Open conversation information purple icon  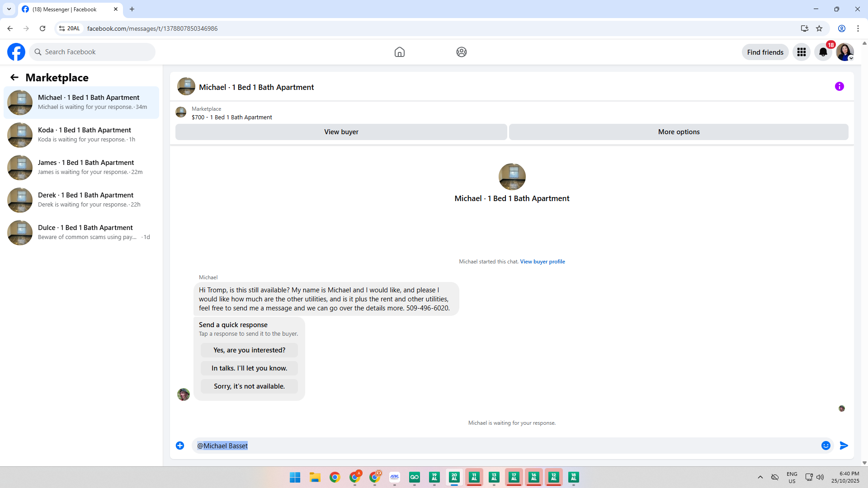(x=839, y=86)
